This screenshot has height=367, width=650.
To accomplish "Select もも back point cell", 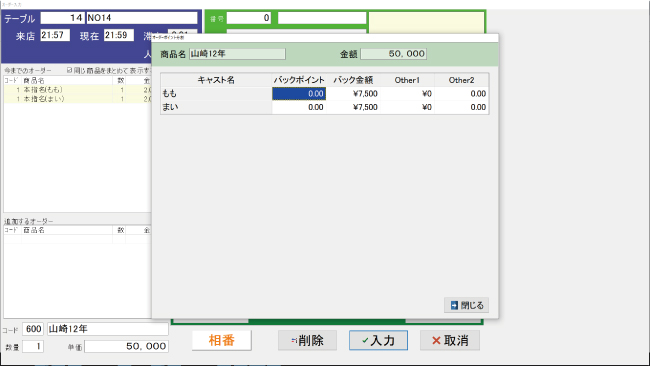I will click(299, 94).
